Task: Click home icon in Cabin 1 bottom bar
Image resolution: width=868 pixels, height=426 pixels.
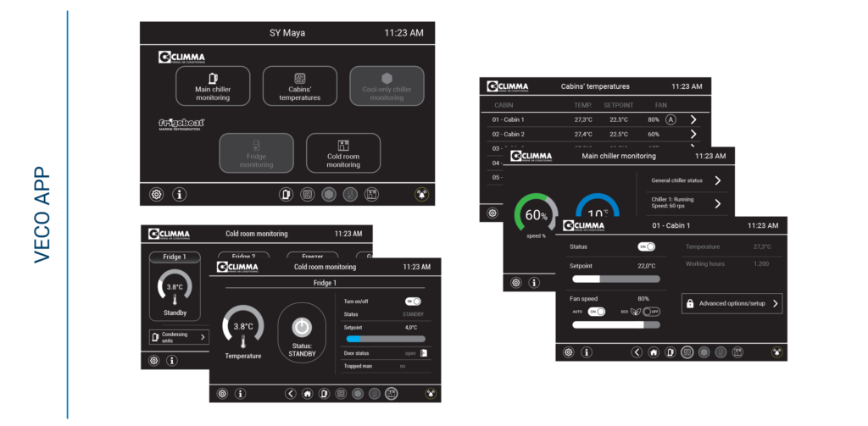Action: 654,351
